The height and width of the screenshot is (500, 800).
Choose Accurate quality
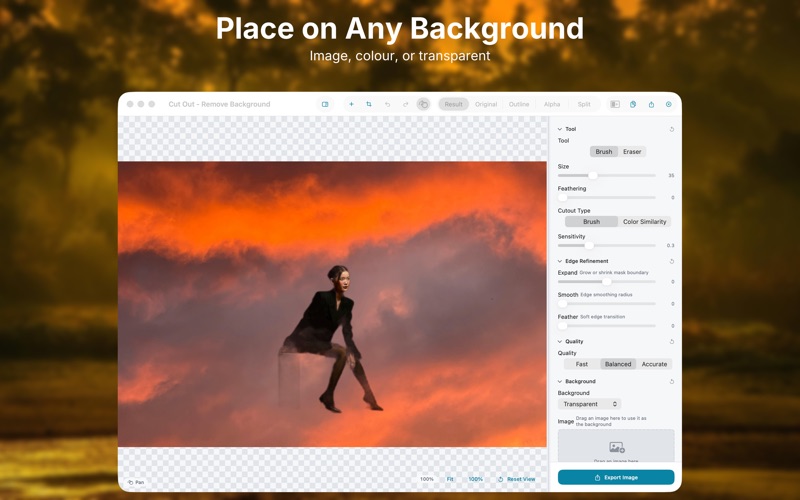pyautogui.click(x=654, y=364)
